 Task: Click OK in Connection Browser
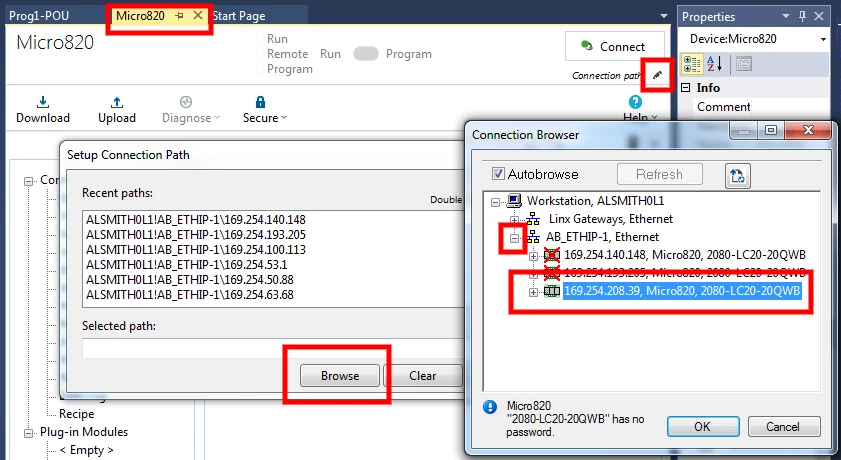tap(703, 427)
